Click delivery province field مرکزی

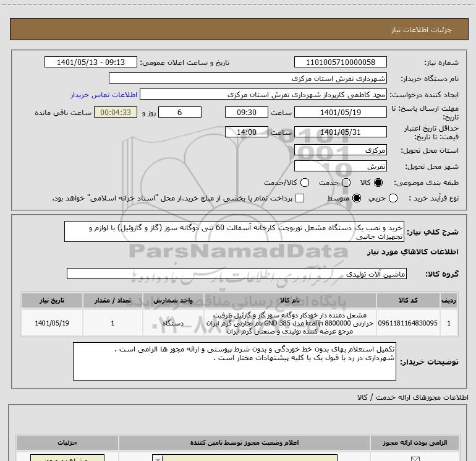(340, 150)
